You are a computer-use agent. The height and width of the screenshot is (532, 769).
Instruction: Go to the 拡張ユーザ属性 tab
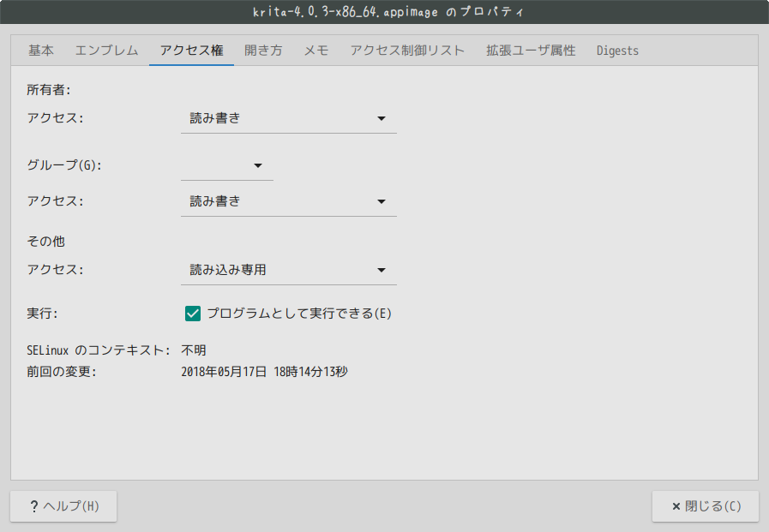pos(531,51)
